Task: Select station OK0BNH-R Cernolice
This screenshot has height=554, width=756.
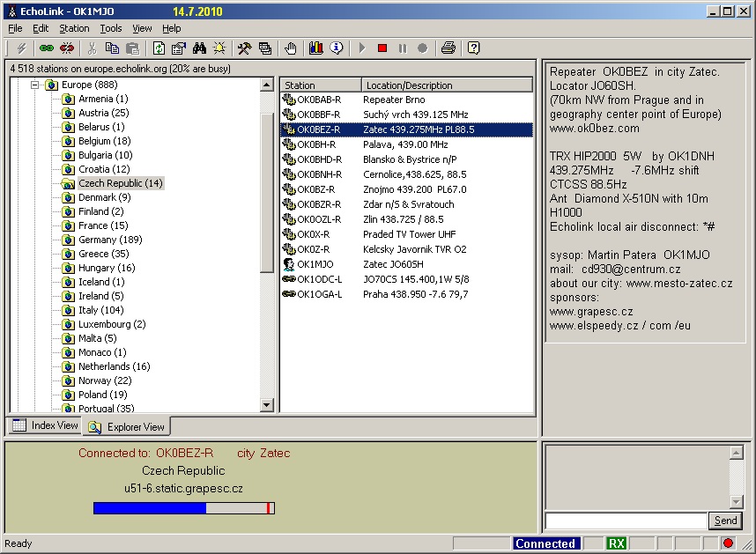Action: click(406, 174)
